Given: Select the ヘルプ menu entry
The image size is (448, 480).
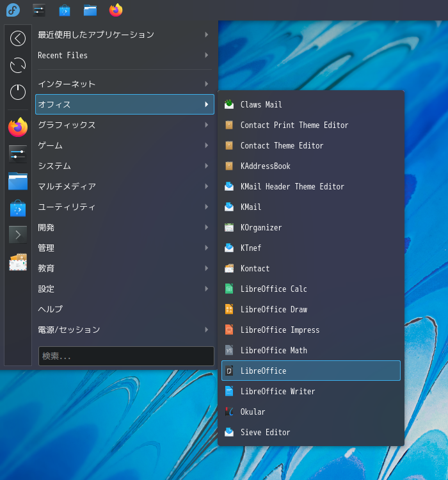Looking at the screenshot, I should click(x=125, y=309).
